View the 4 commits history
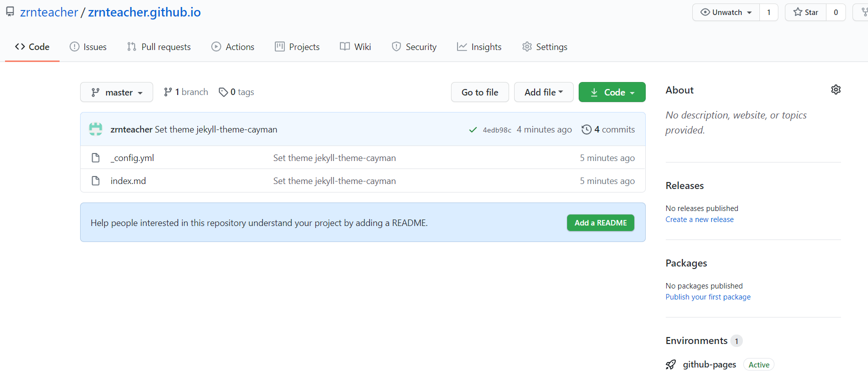Viewport: 868px width, 391px height. click(x=608, y=129)
